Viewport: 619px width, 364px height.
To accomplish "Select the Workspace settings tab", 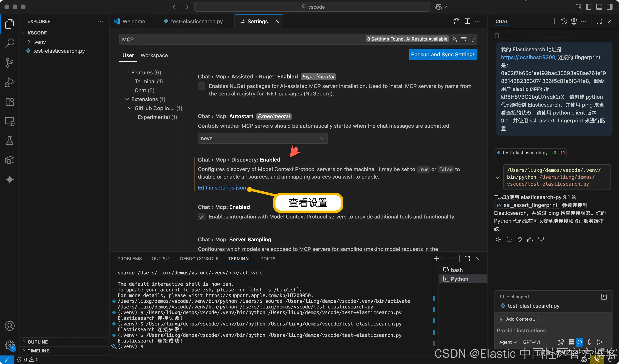I will pos(154,55).
